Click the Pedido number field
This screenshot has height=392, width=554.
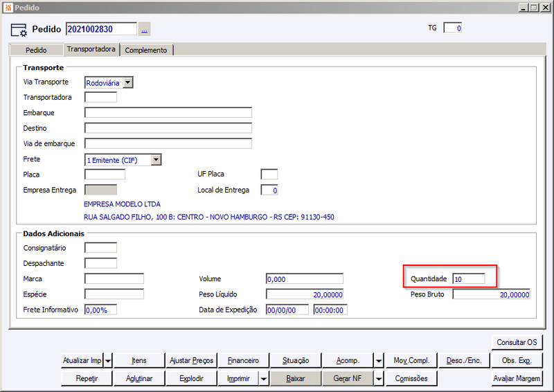click(101, 29)
